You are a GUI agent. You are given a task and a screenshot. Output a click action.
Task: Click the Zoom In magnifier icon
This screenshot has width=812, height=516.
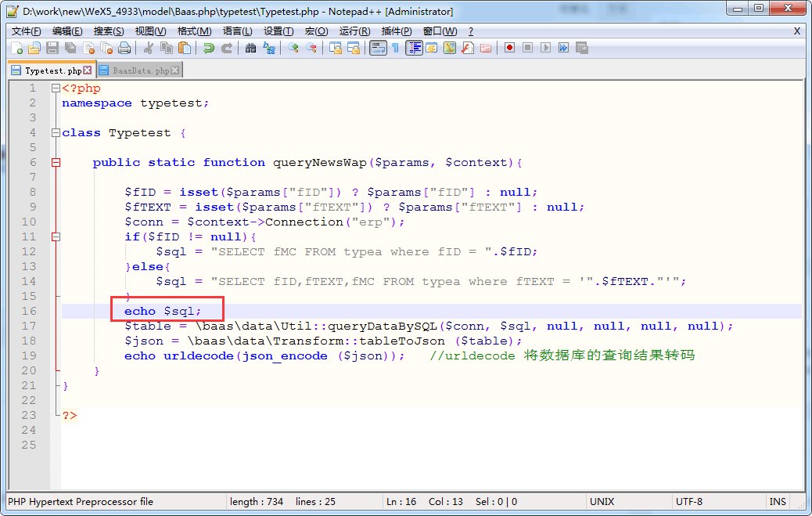[x=293, y=49]
